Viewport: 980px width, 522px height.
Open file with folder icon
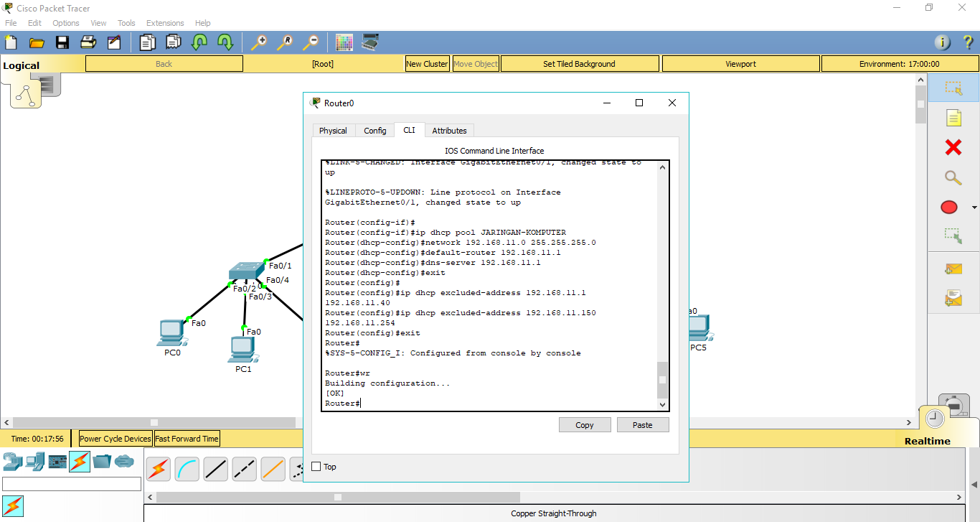[x=37, y=42]
